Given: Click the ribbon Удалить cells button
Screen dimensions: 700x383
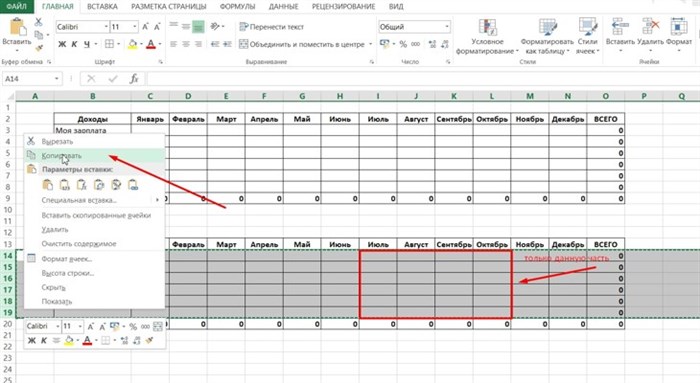Looking at the screenshot, I should pos(650,36).
